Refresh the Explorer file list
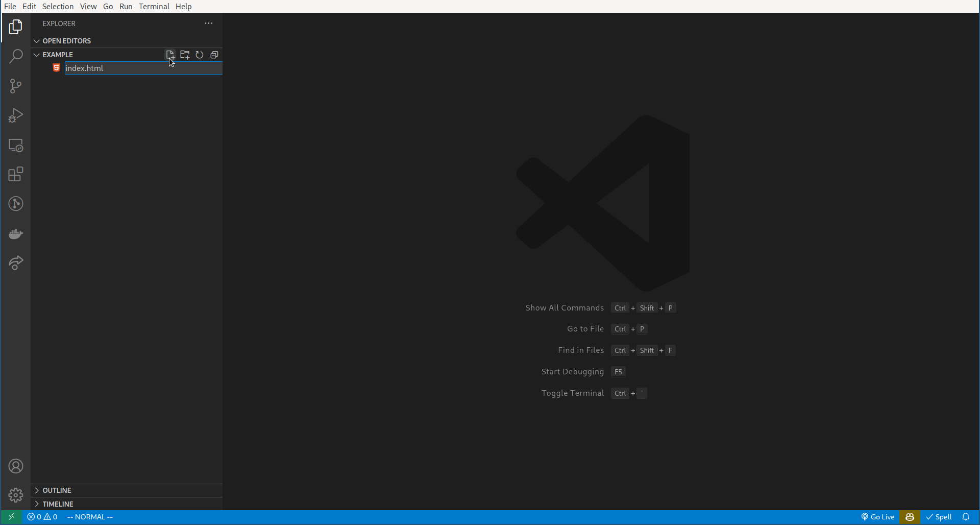The width and height of the screenshot is (980, 525). [199, 55]
